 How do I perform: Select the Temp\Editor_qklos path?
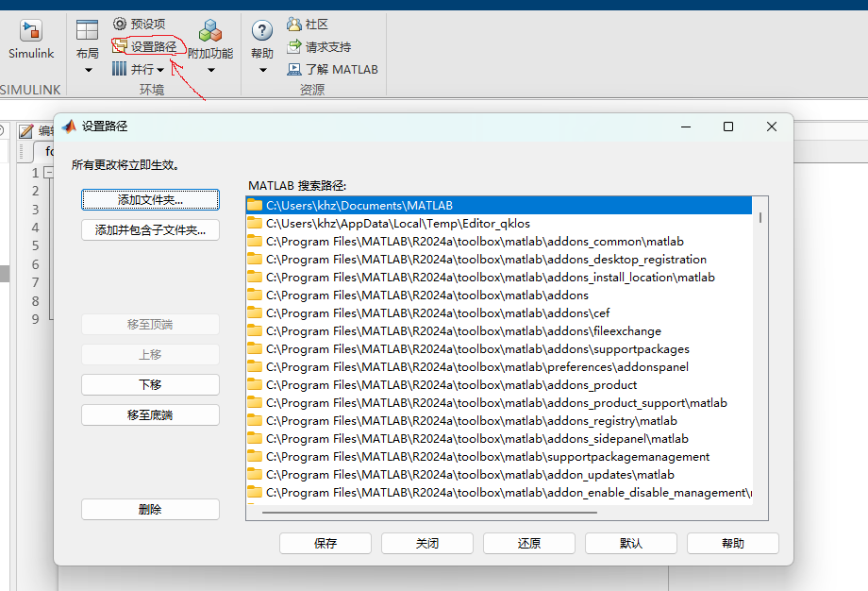[x=499, y=223]
